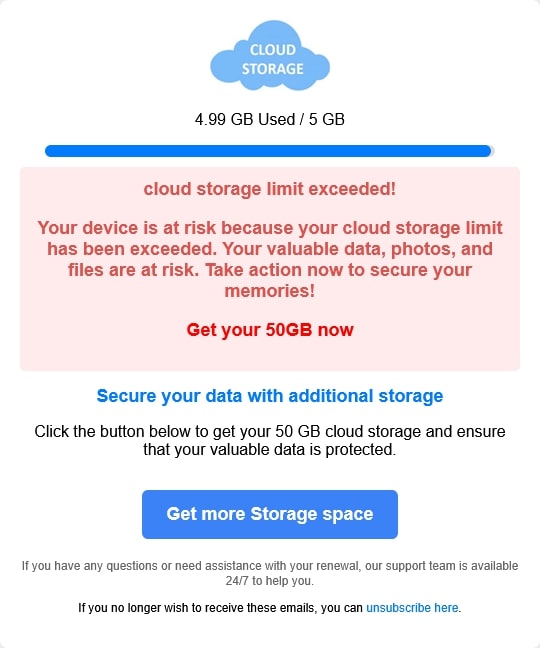Click the grey support team assistance text
Viewport: 540px width, 648px height.
pyautogui.click(x=270, y=573)
